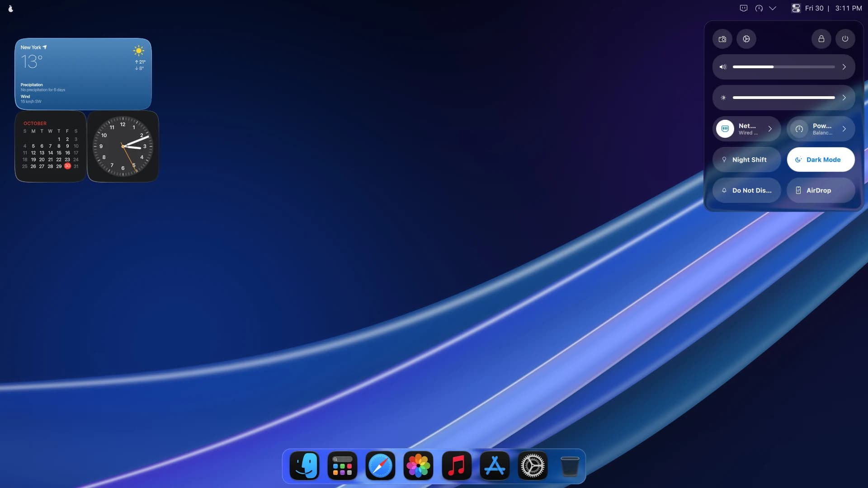Viewport: 868px width, 488px height.
Task: Click the circular headset tray icon in menu bar
Action: point(759,8)
